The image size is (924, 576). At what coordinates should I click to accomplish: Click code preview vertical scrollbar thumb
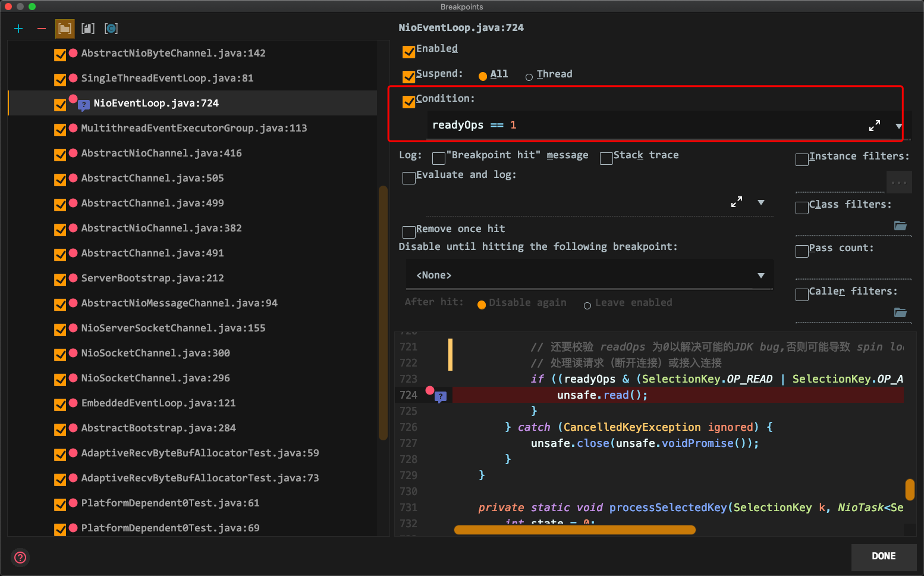tap(909, 490)
